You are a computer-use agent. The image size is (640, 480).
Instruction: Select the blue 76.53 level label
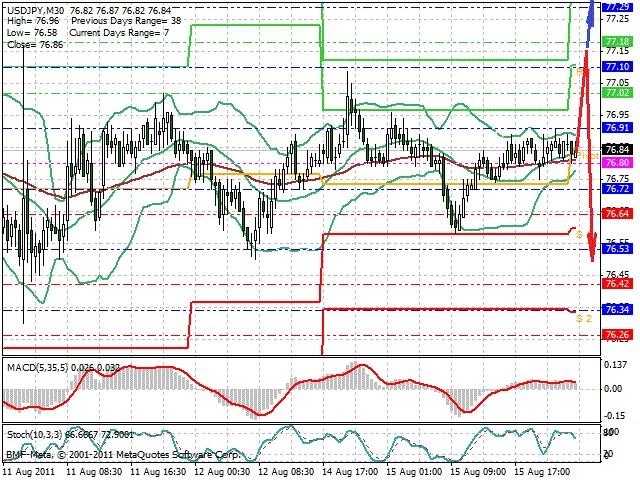617,249
